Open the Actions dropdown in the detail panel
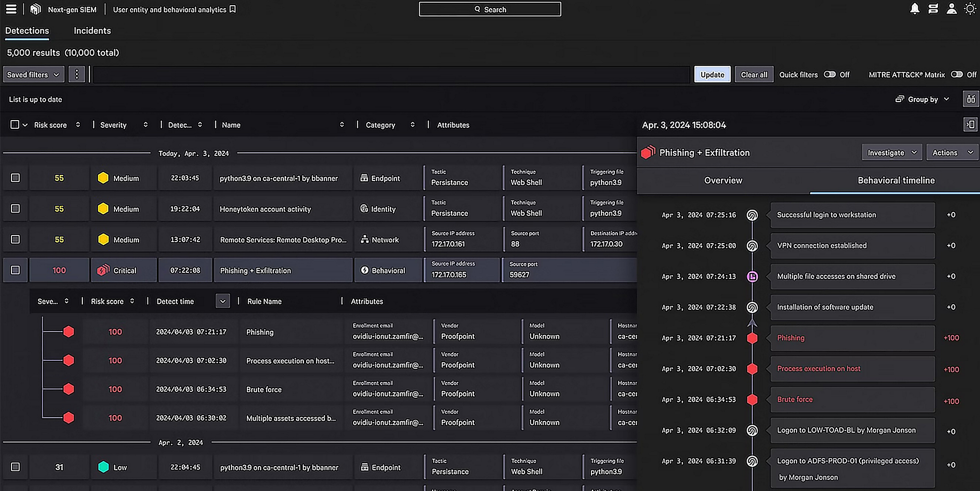 click(x=952, y=152)
